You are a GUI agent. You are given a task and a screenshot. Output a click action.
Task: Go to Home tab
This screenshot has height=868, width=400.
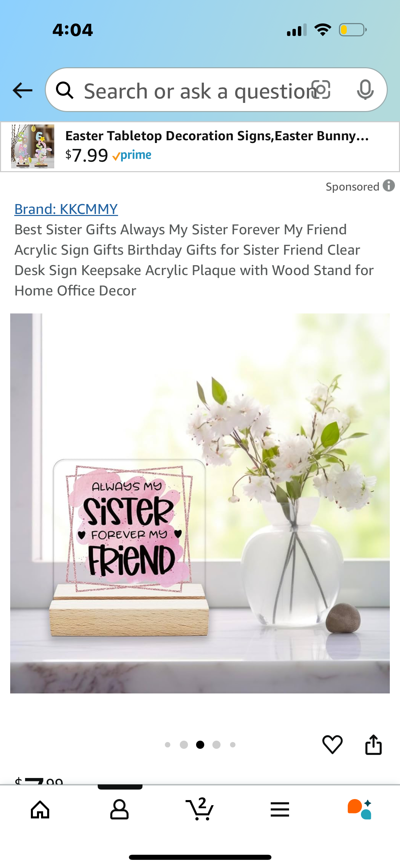[x=40, y=810]
